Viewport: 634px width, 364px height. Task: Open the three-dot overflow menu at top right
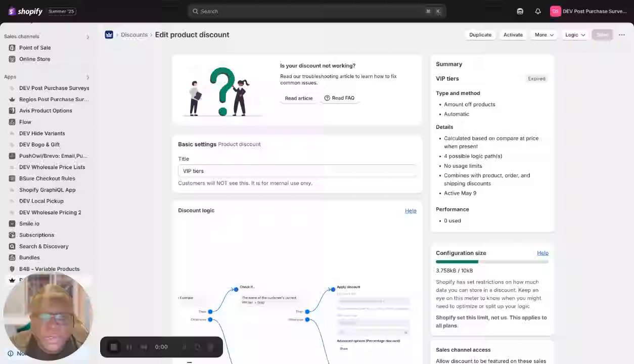pos(621,35)
